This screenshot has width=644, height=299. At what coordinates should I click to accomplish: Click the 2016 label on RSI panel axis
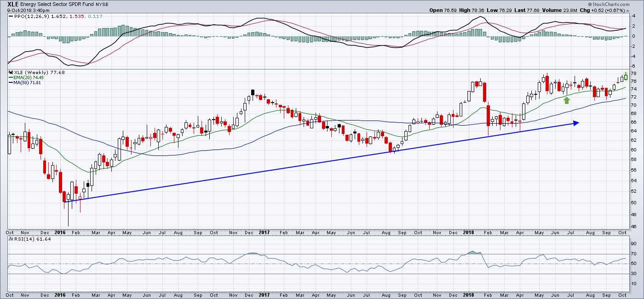pyautogui.click(x=61, y=294)
